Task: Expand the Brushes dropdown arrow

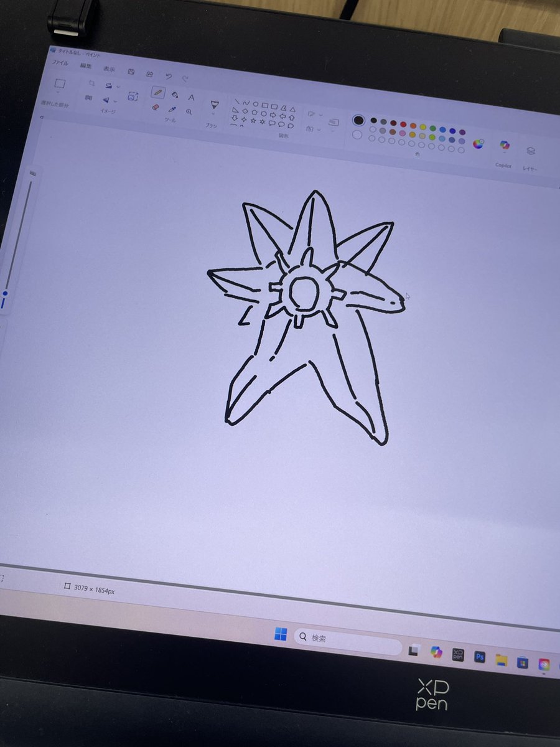Action: point(213,113)
